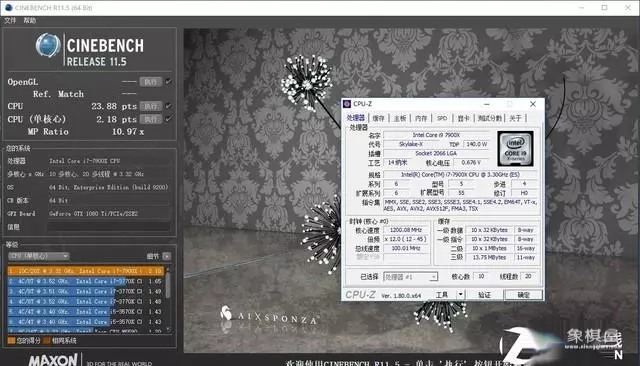The width and height of the screenshot is (640, 366).
Task: Select ranking row with score 1.65
Action: click(x=86, y=281)
